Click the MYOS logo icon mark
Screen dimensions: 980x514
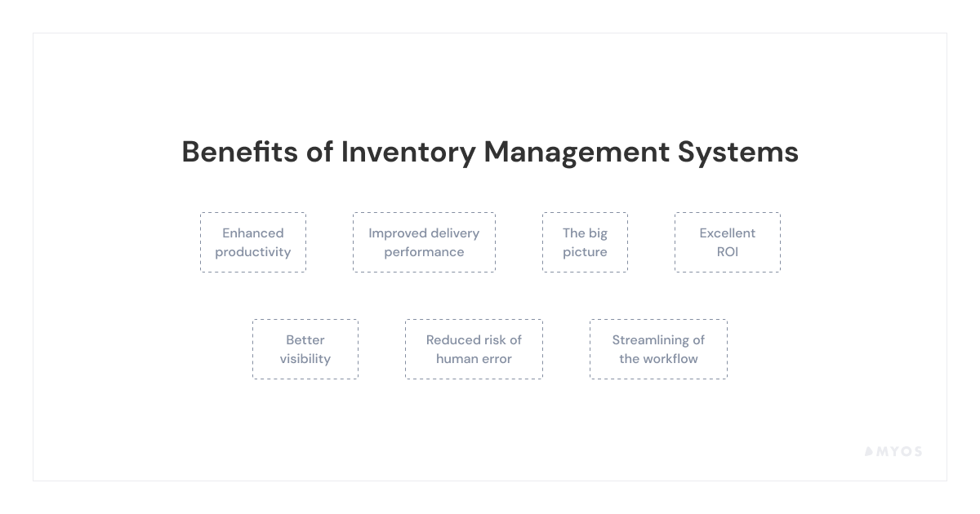(869, 451)
